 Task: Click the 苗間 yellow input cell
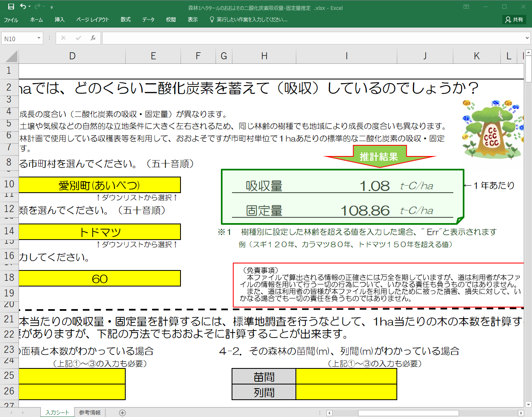pos(346,376)
